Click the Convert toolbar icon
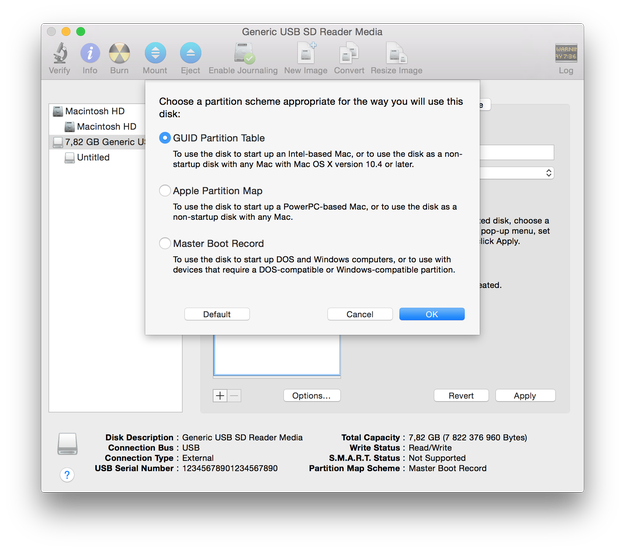This screenshot has height=551, width=625. [349, 53]
